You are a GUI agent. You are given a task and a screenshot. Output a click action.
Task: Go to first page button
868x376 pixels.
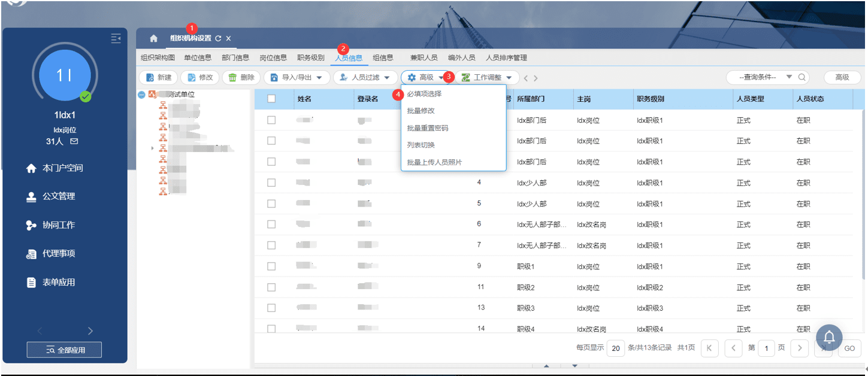click(x=709, y=348)
